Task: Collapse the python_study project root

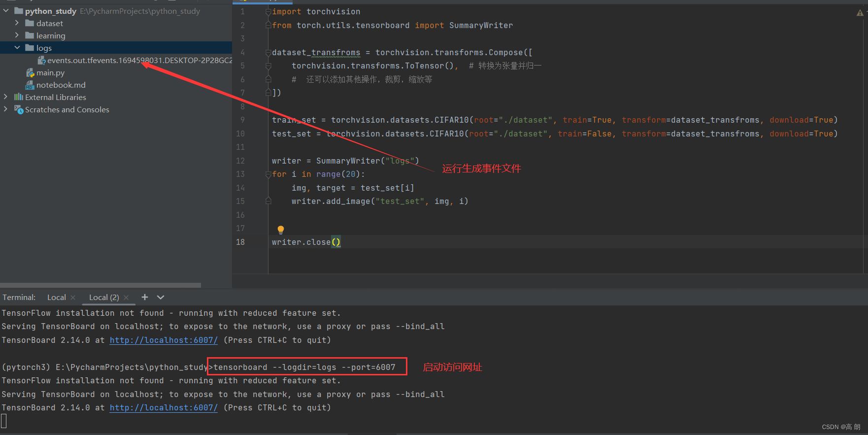Action: 6,11
